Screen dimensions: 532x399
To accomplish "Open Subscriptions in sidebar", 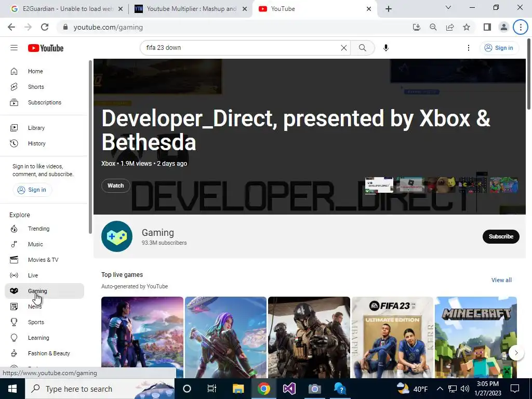I will tap(44, 102).
